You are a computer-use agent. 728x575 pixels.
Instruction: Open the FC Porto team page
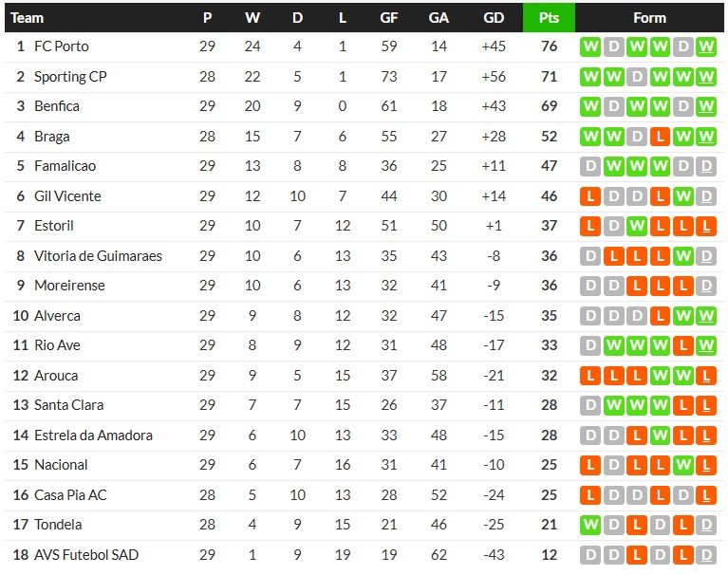tap(61, 46)
